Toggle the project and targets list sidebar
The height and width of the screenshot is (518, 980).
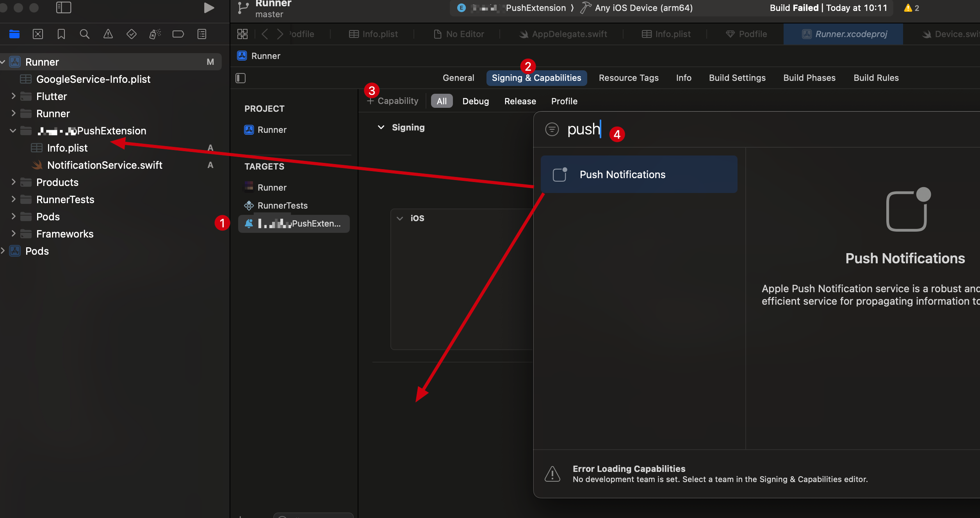point(241,78)
